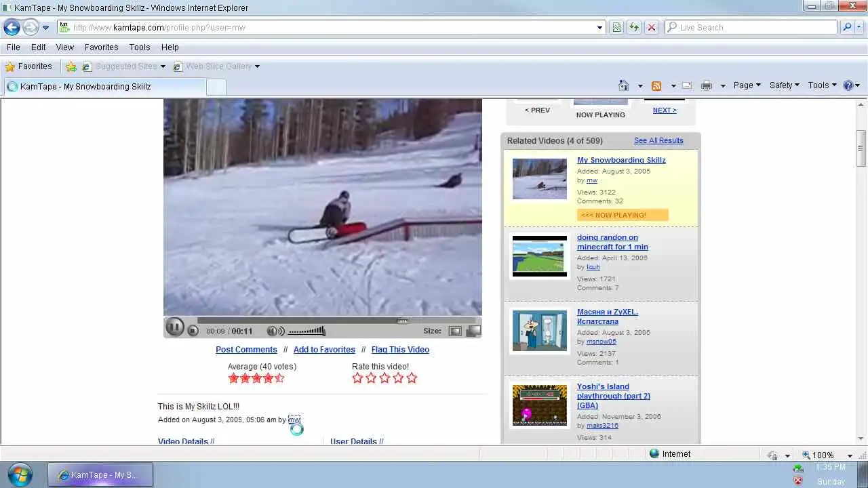Viewport: 868px width, 488px height.
Task: Rate this video five stars
Action: tap(412, 378)
